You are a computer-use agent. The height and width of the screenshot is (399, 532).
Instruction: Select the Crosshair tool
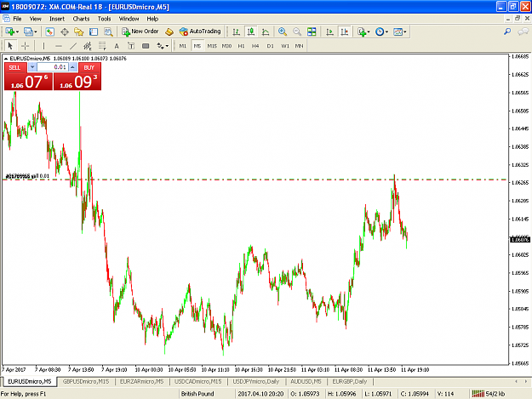coord(25,45)
